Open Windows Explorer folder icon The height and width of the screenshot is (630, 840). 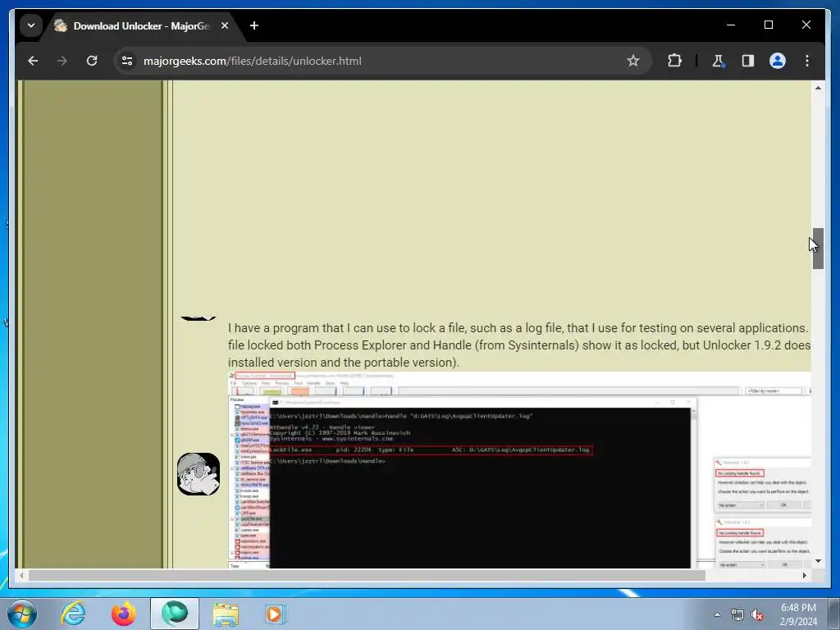[226, 614]
